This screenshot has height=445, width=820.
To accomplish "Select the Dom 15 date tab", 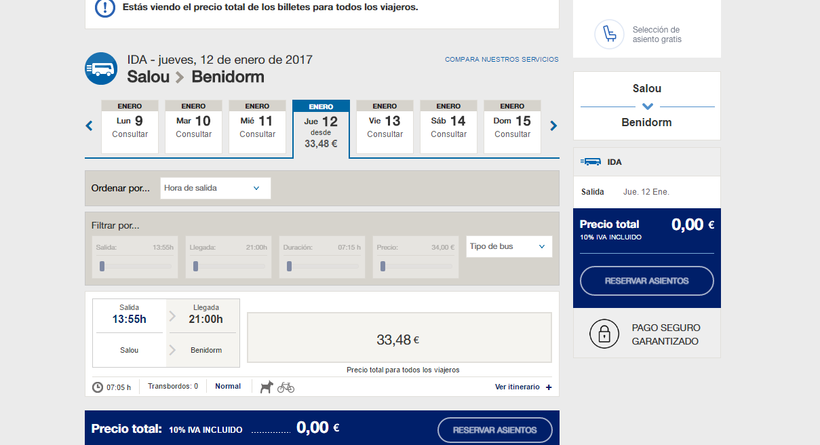I will tap(512, 126).
